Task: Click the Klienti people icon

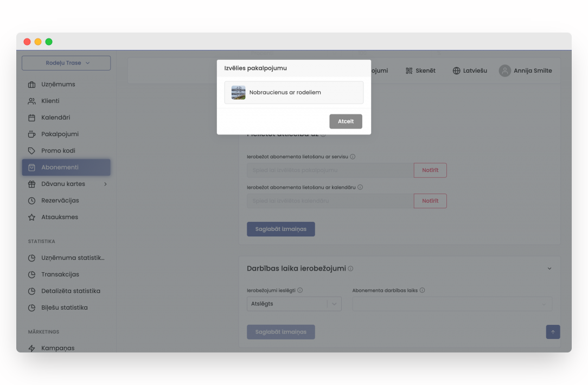Action: point(31,101)
